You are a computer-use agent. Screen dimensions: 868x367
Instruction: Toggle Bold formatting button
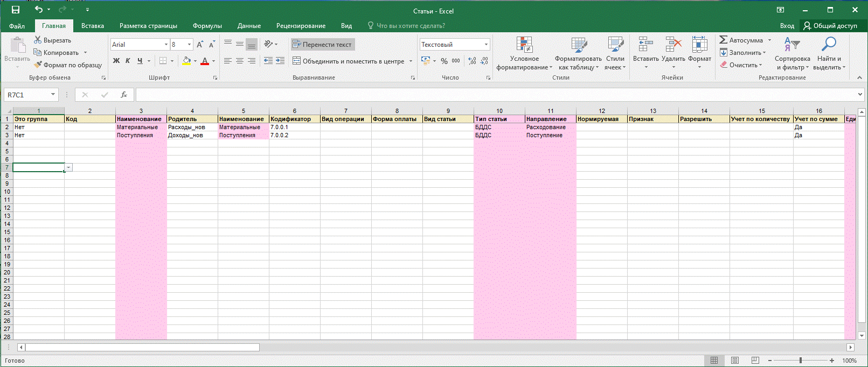[116, 61]
